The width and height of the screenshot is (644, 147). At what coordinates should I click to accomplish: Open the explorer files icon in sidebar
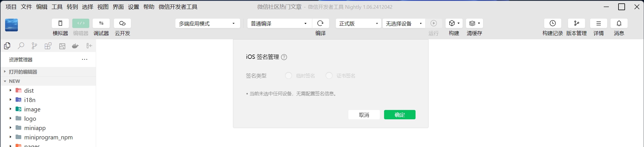click(7, 46)
